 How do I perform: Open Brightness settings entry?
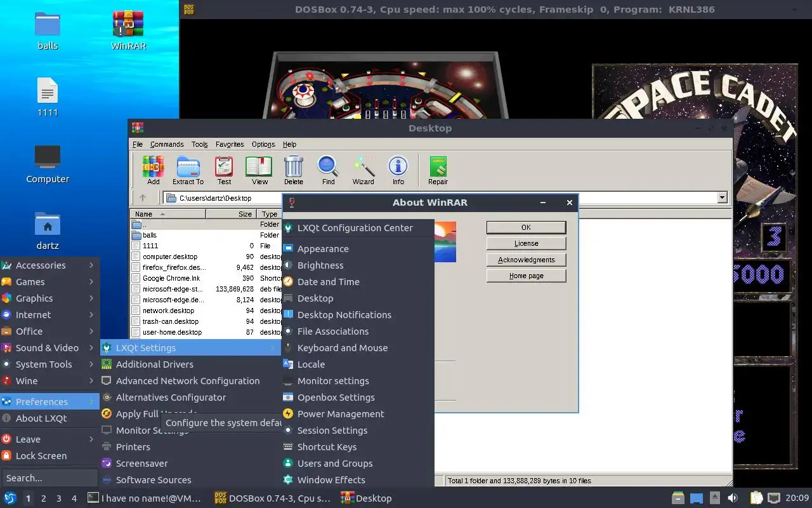(358, 265)
